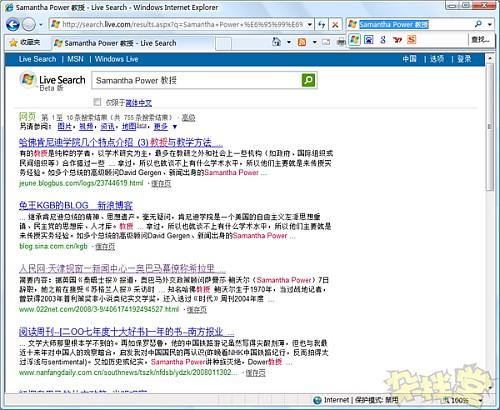Open cached page for www.022net.com result
Image resolution: width=500 pixels, height=410 pixels.
click(197, 310)
